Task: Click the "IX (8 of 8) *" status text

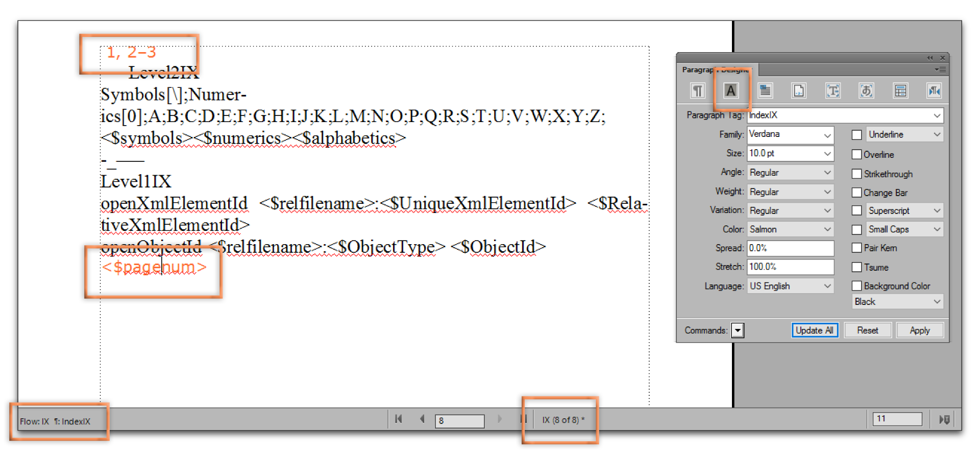Action: point(563,420)
